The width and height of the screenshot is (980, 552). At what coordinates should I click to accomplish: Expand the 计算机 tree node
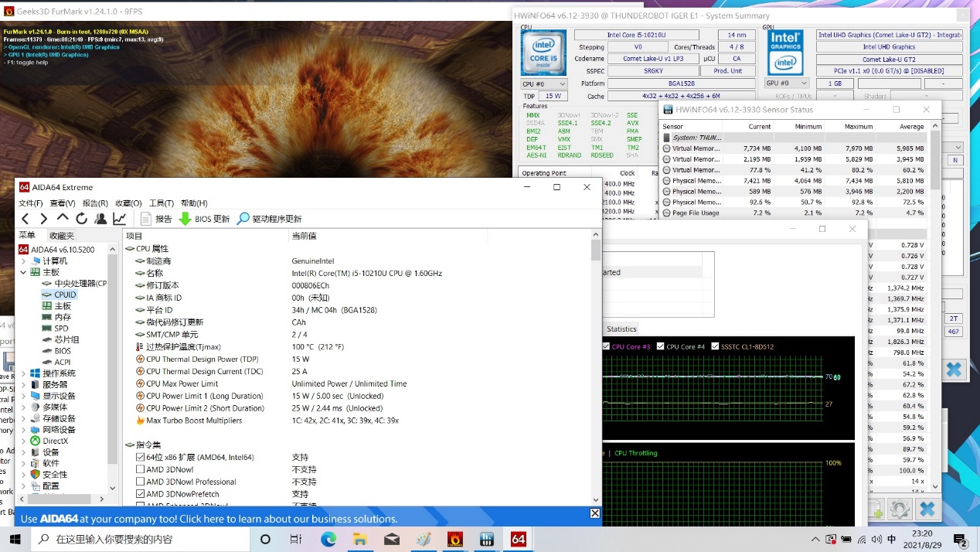(x=23, y=261)
